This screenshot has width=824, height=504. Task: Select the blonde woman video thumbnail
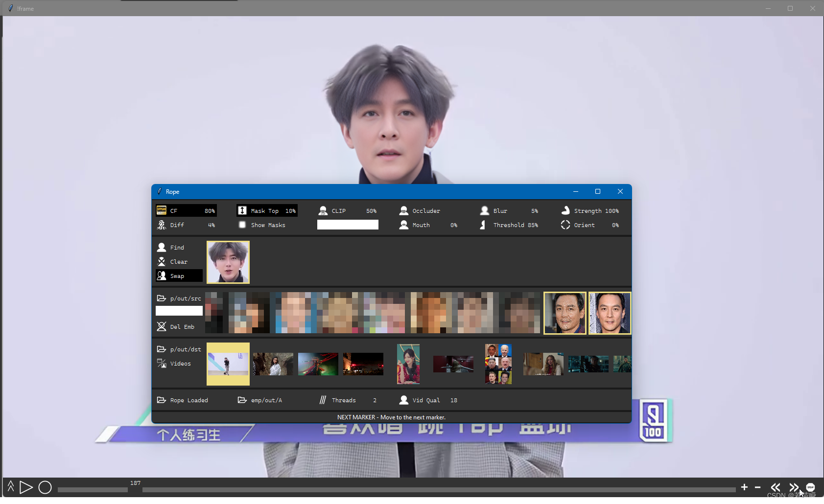tap(543, 364)
